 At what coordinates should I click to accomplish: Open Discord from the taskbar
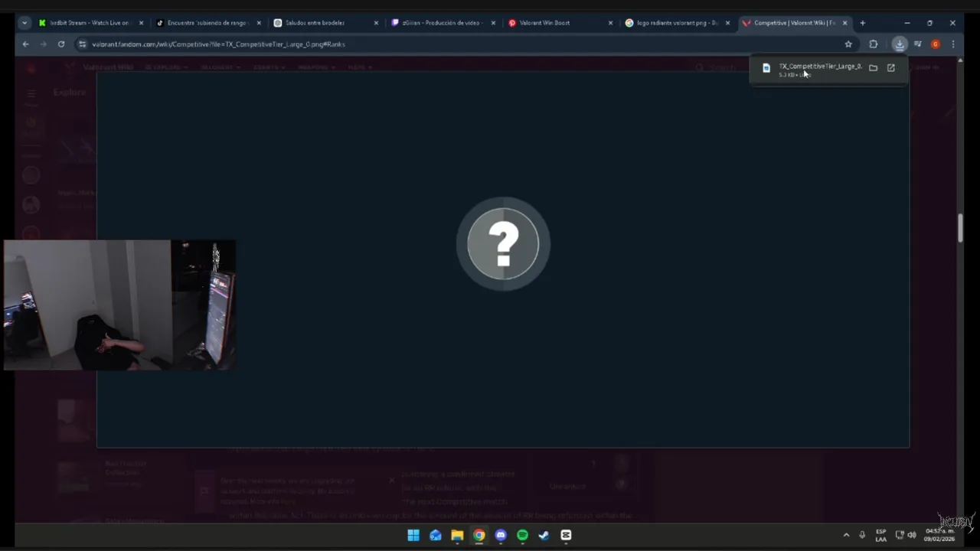[501, 536]
